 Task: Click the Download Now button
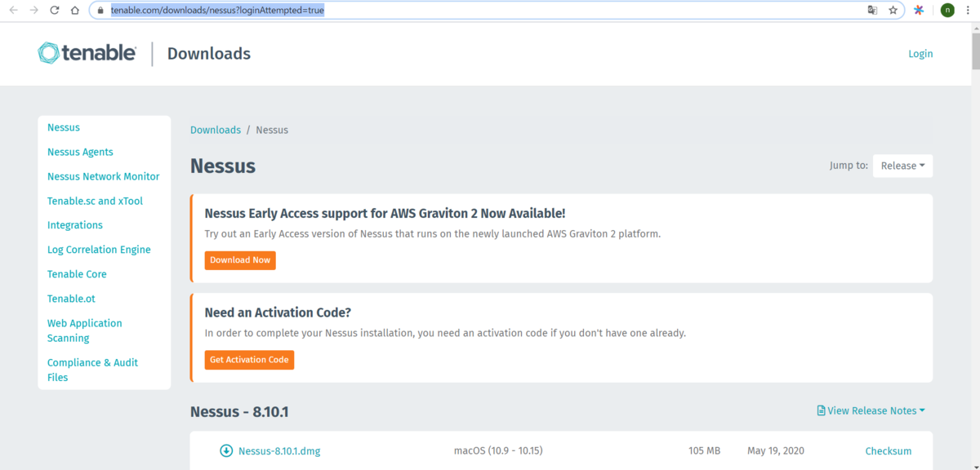tap(240, 260)
